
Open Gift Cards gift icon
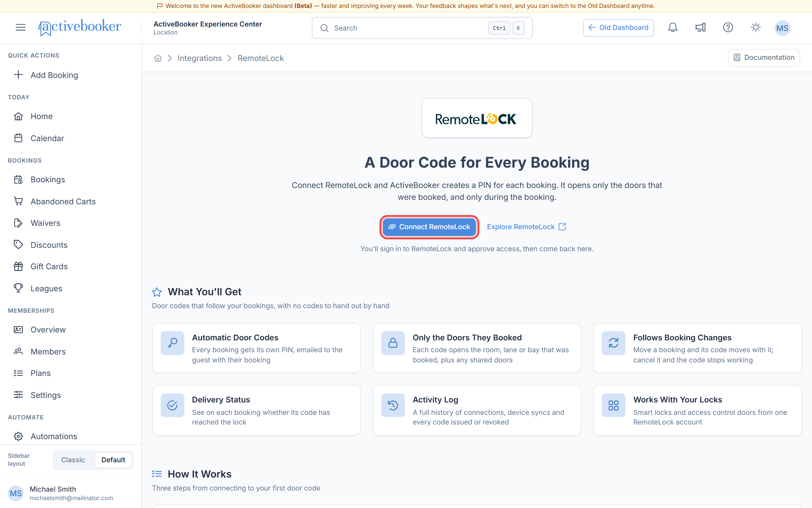click(x=18, y=266)
